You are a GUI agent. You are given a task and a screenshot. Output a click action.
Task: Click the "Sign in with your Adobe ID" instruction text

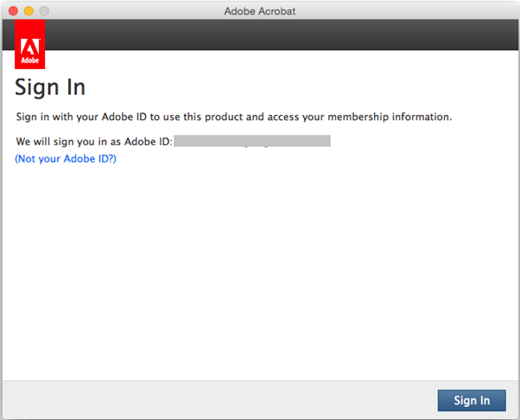click(95, 116)
